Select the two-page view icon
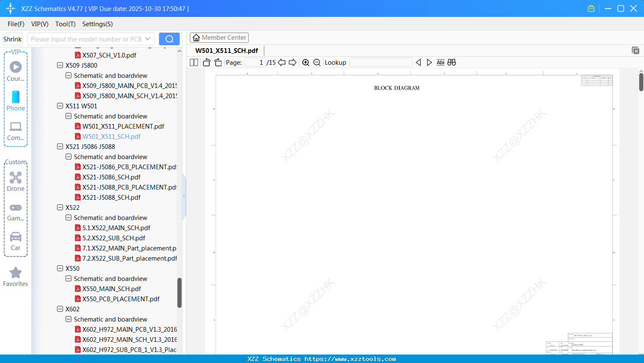The height and width of the screenshot is (363, 644). (194, 62)
